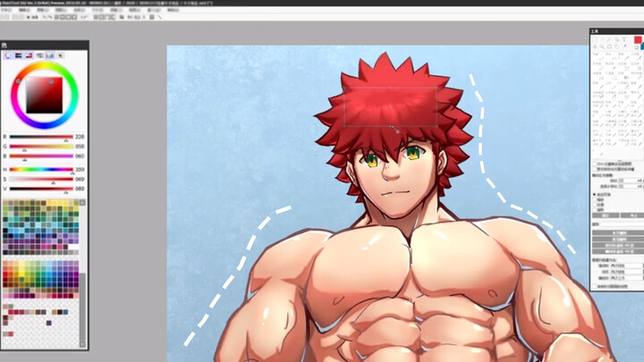The height and width of the screenshot is (362, 644).
Task: Open the Edit menu
Action: (24, 10)
